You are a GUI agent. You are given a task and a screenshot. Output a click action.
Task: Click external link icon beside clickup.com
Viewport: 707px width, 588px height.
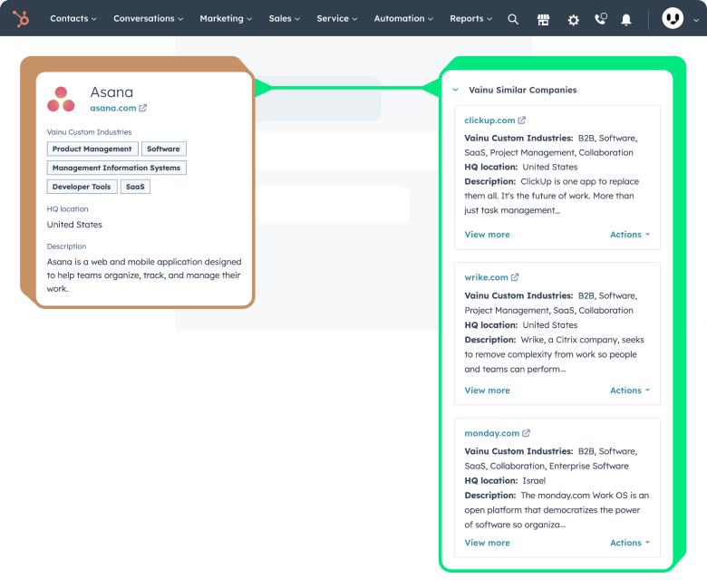click(x=522, y=120)
